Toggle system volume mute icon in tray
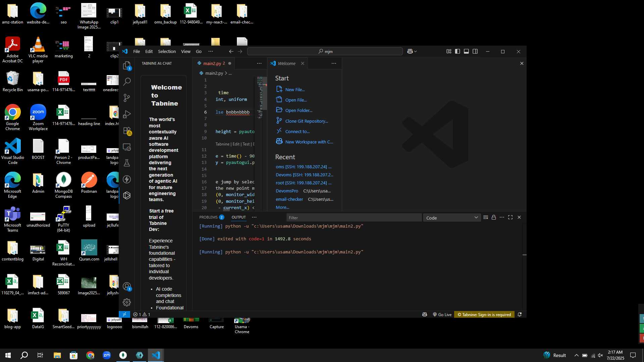Image resolution: width=644 pixels, height=362 pixels. coord(600,355)
